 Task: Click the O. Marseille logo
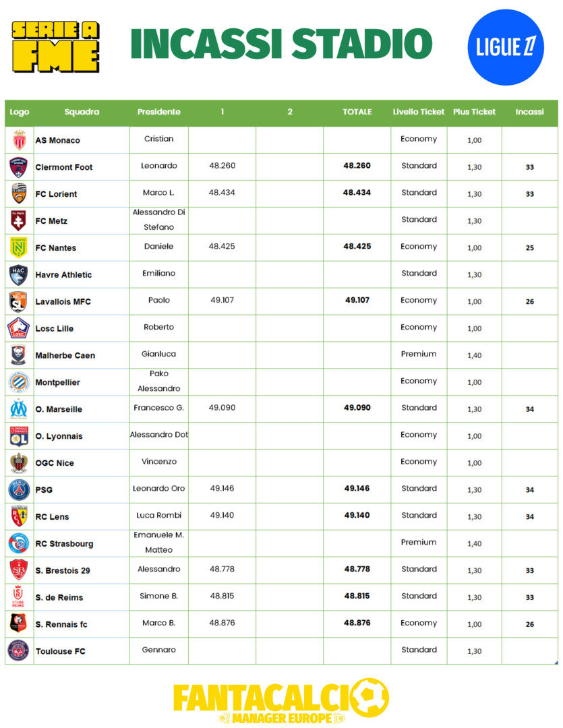19,409
